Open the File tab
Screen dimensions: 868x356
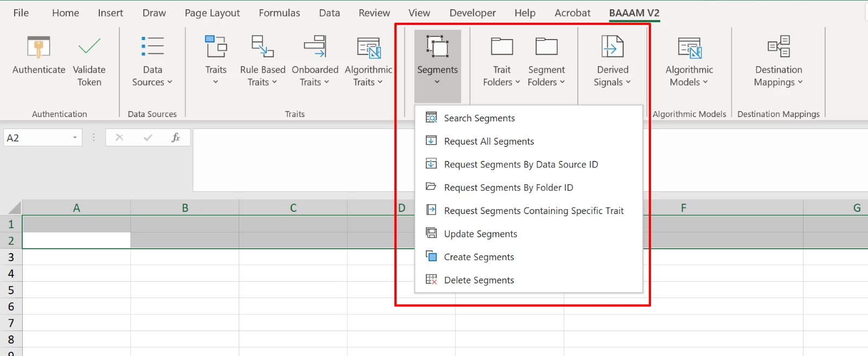(x=21, y=12)
